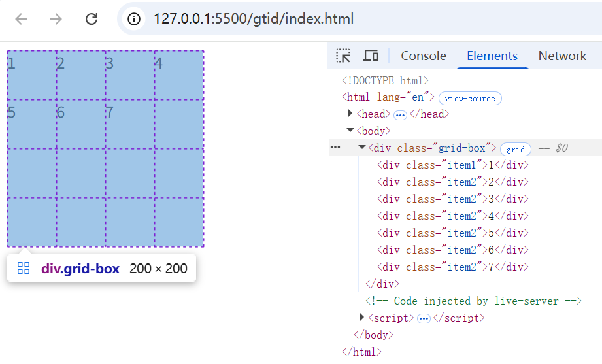Select the item2 node containing 5

pyautogui.click(x=453, y=233)
